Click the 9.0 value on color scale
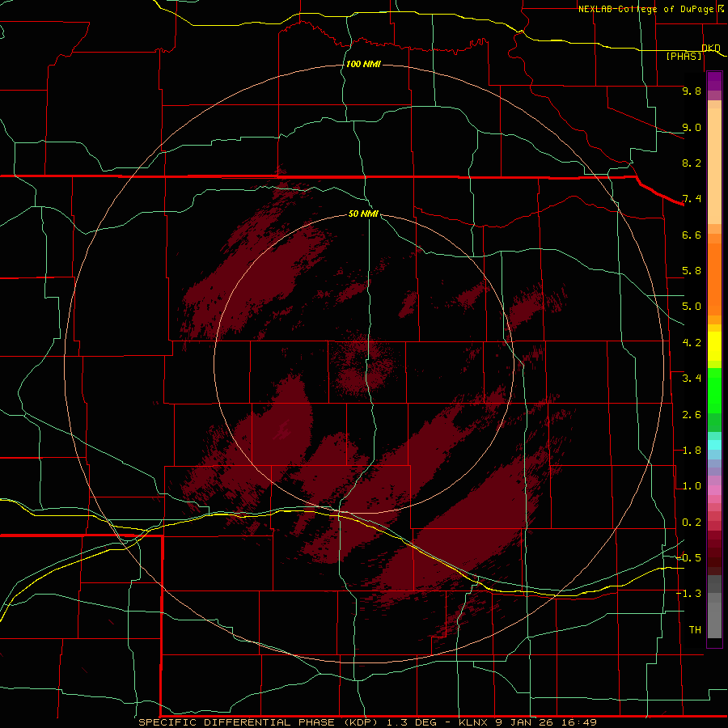 [x=692, y=127]
